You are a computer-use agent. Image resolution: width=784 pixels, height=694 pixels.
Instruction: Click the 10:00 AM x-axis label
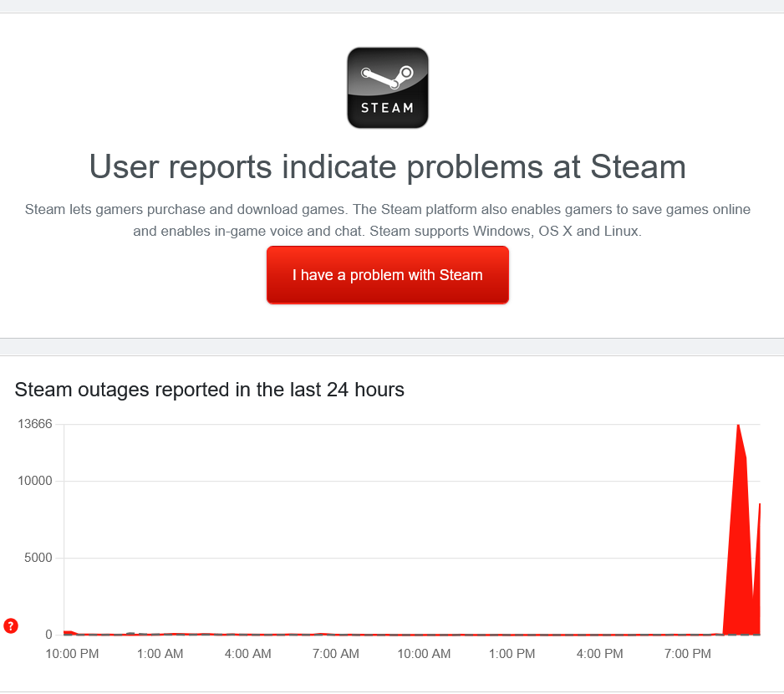(x=424, y=654)
